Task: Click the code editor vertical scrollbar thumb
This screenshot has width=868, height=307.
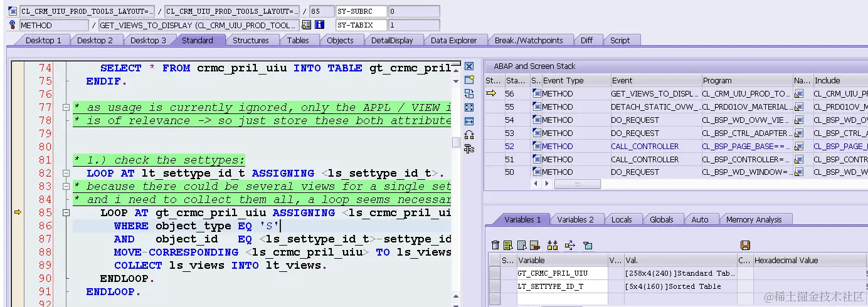Action: pos(456,142)
